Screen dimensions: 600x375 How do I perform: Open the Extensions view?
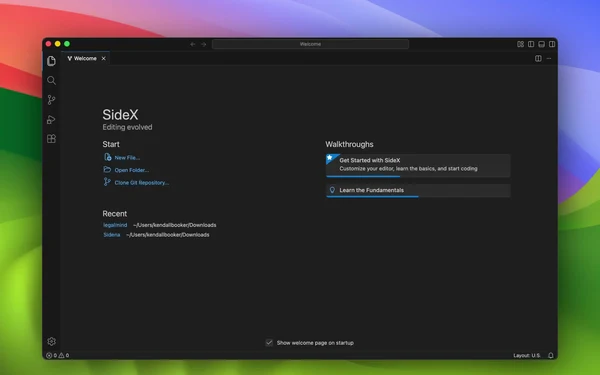[x=51, y=139]
